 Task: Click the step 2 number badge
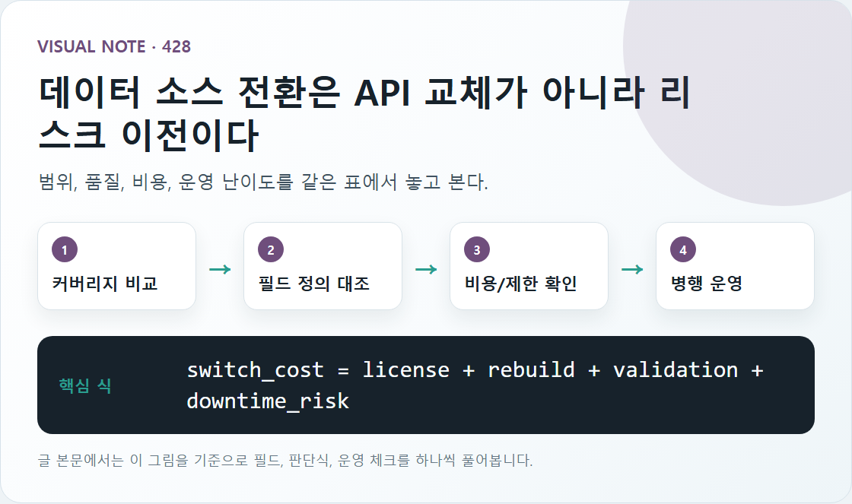click(x=271, y=250)
